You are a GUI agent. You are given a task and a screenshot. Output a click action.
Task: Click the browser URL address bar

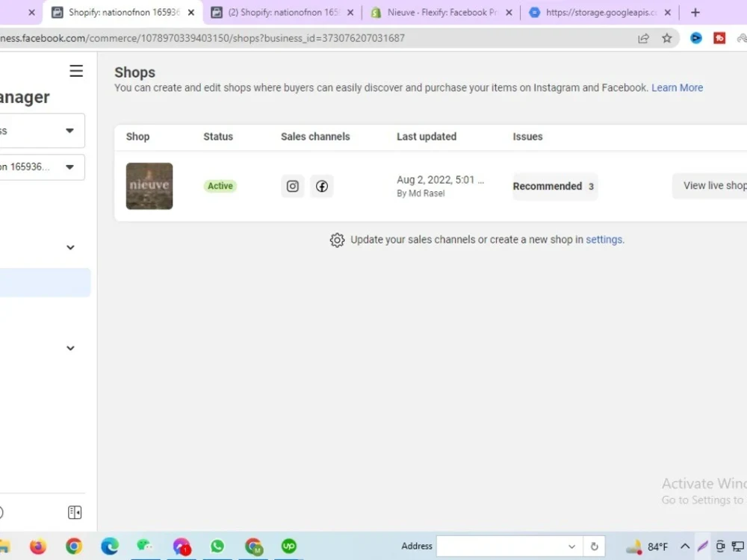tap(314, 38)
